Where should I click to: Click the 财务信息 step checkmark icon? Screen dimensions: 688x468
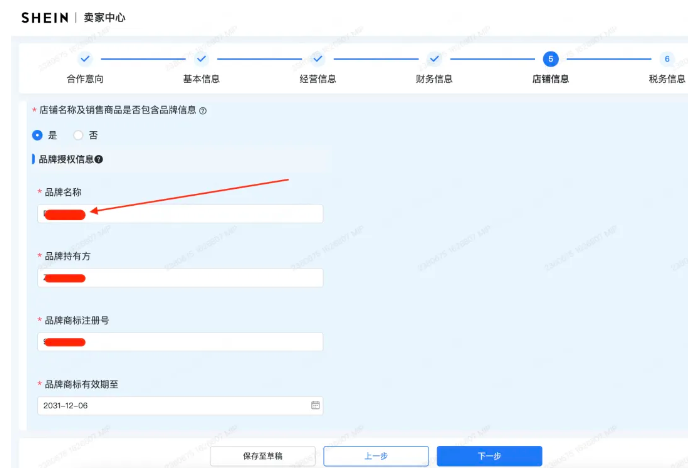coord(434,58)
